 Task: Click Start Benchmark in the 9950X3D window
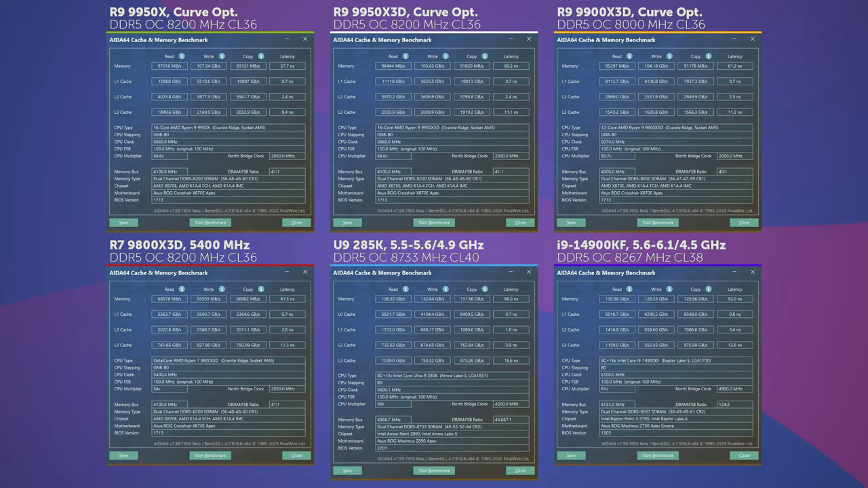click(x=434, y=222)
